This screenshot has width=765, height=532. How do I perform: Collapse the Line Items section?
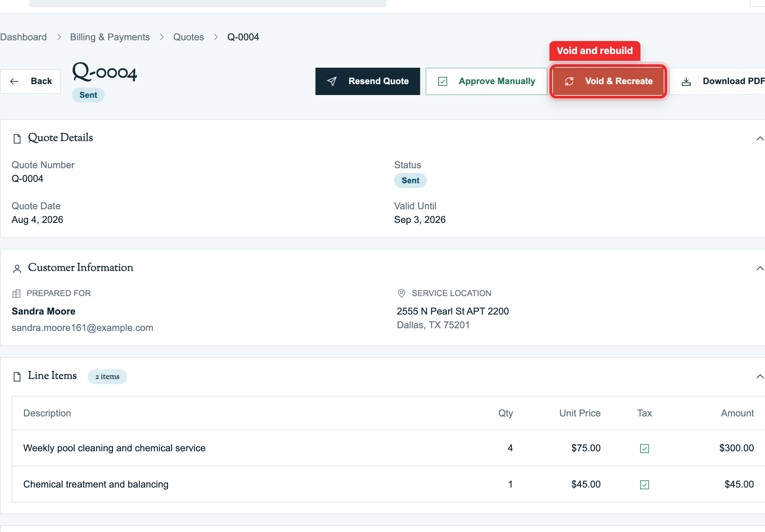760,376
